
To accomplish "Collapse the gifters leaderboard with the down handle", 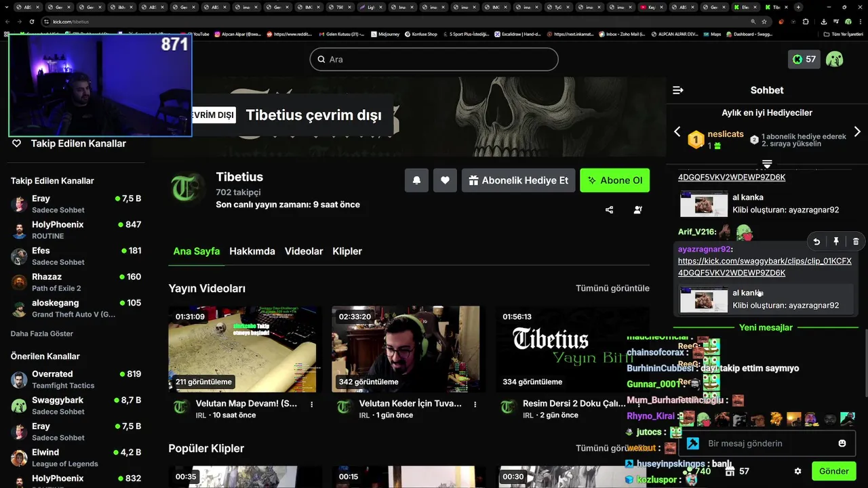I will click(x=767, y=164).
